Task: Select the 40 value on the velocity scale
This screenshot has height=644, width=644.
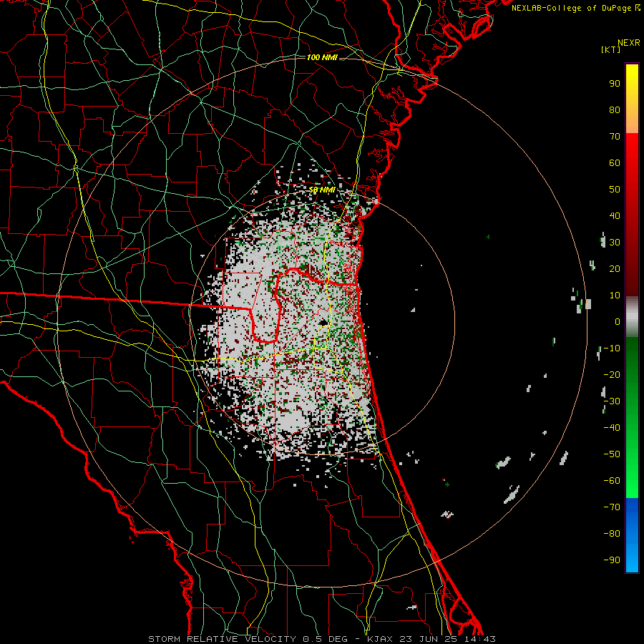Action: (615, 216)
